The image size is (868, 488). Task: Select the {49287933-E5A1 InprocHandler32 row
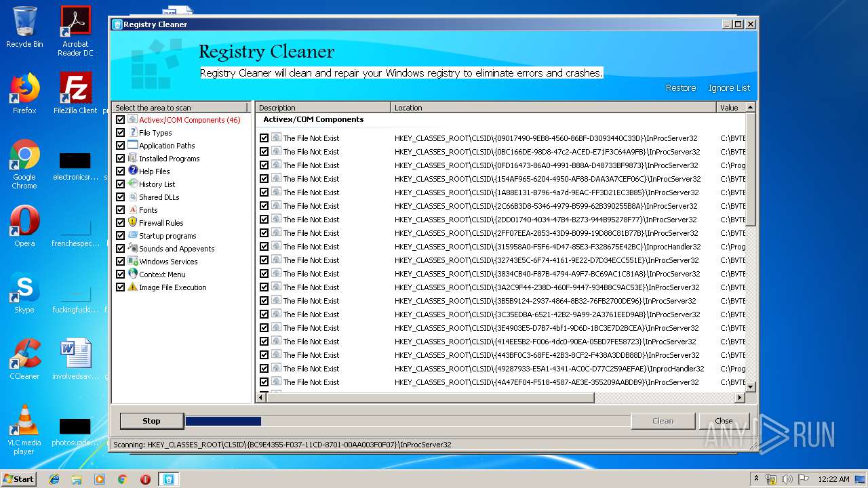click(549, 368)
